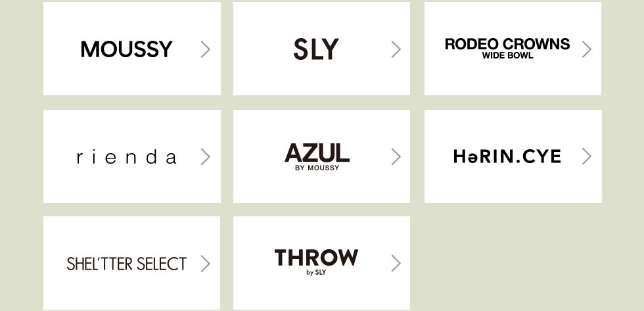
Task: Click the "by SLY" text under THROW
Action: point(316,272)
